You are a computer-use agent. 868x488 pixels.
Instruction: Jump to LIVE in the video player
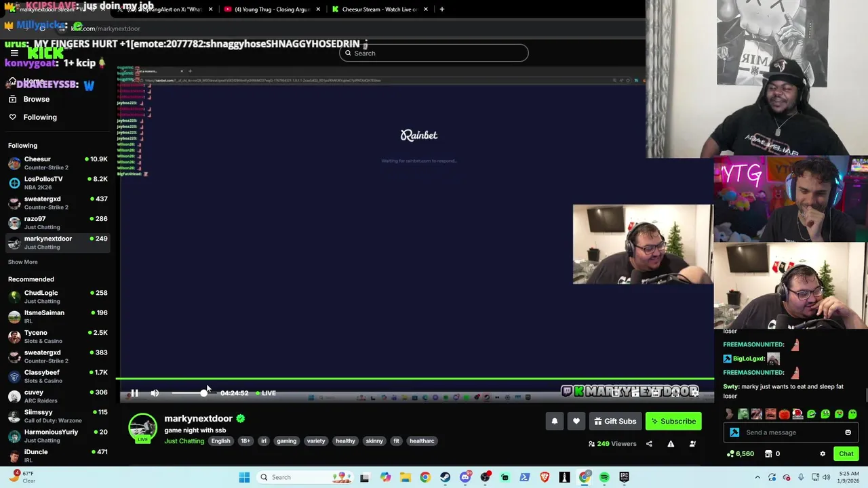click(x=266, y=393)
